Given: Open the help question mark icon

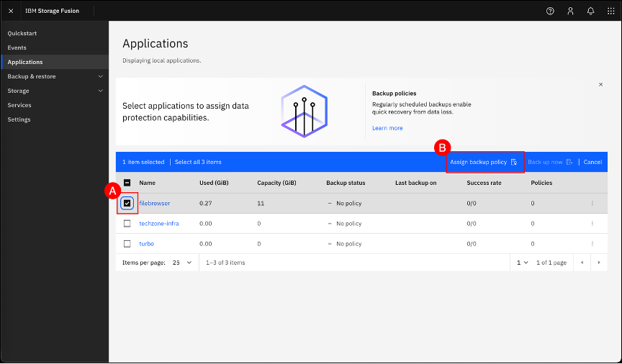Looking at the screenshot, I should (x=550, y=11).
